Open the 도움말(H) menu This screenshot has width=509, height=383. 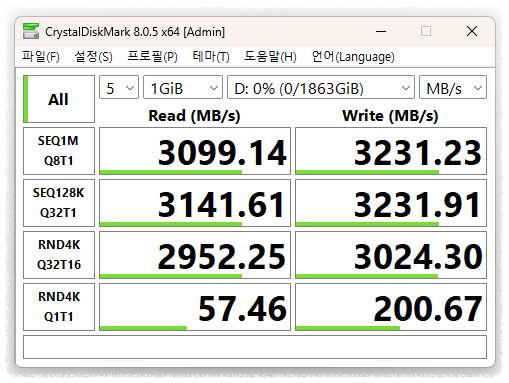(270, 56)
